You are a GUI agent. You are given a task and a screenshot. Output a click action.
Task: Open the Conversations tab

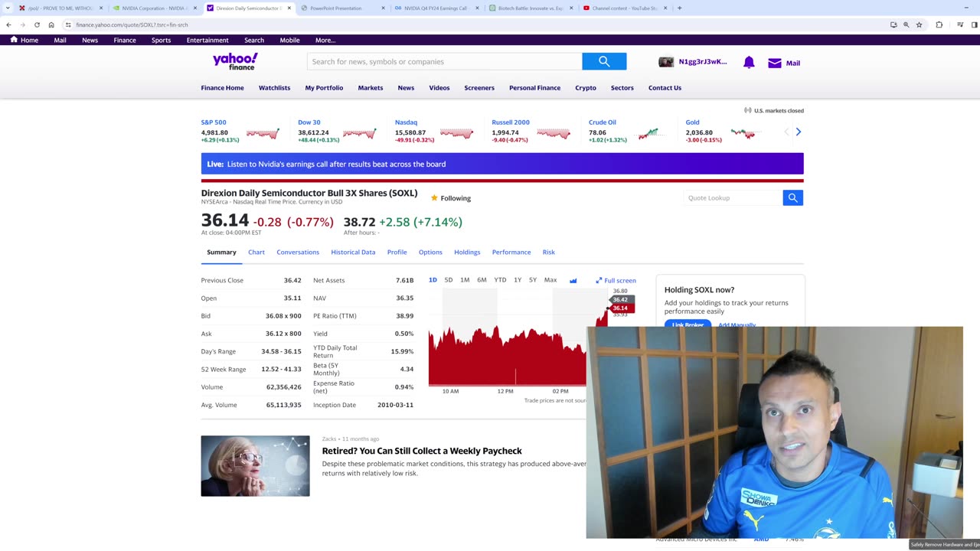[298, 252]
